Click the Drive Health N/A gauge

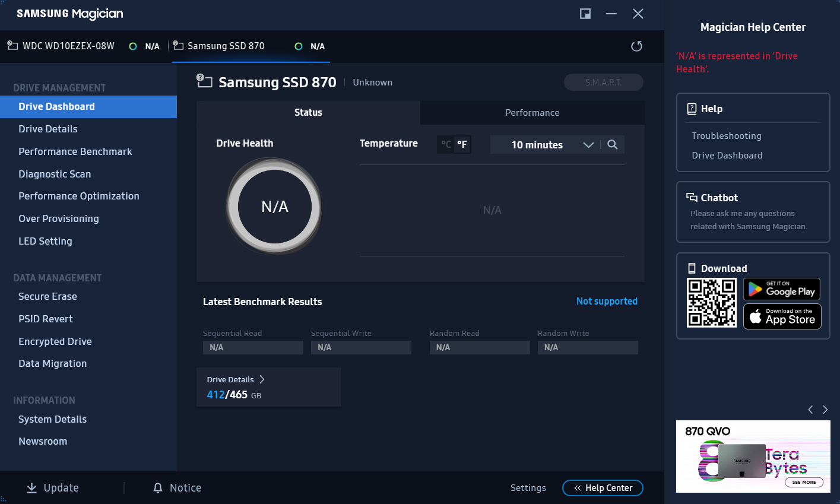(274, 207)
